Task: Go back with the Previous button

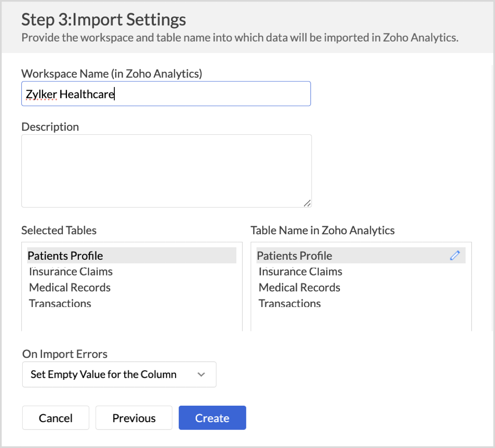Action: (134, 418)
